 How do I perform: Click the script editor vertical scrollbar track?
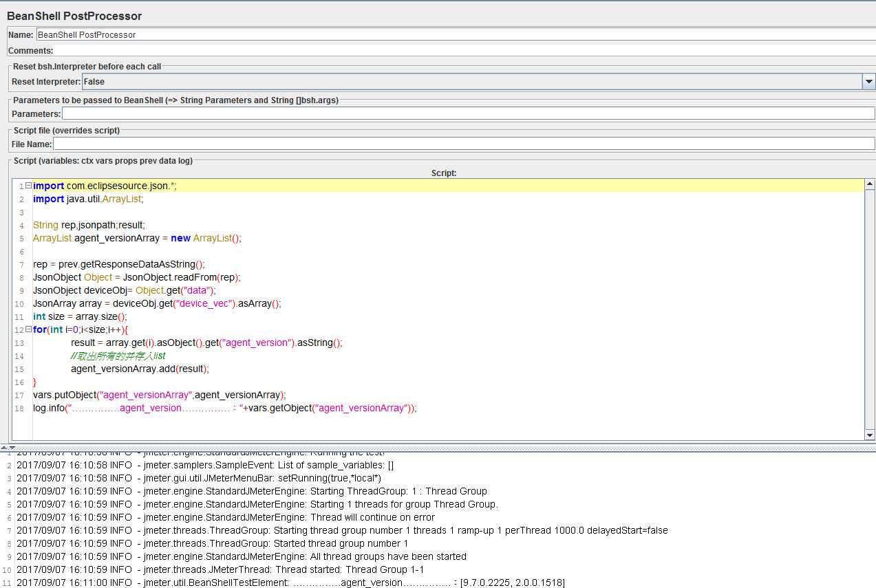(x=870, y=309)
